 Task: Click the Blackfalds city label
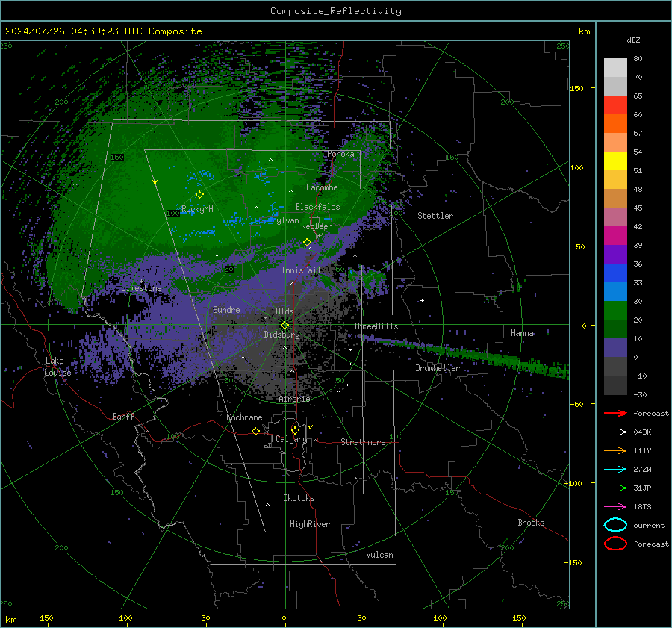(317, 207)
